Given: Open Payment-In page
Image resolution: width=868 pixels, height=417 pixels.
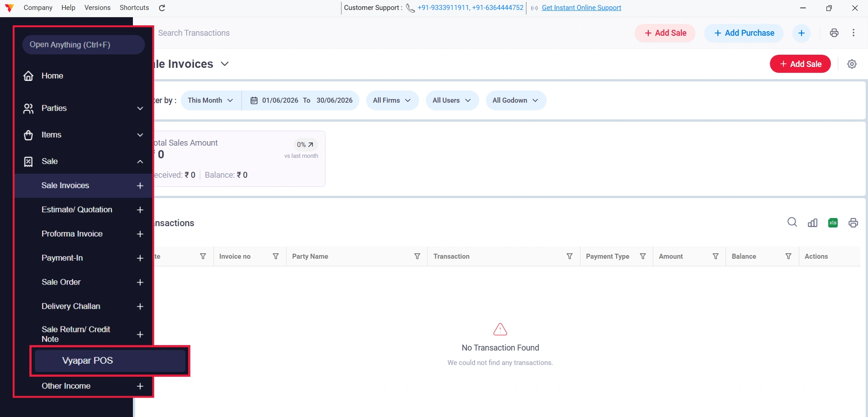Looking at the screenshot, I should coord(62,258).
